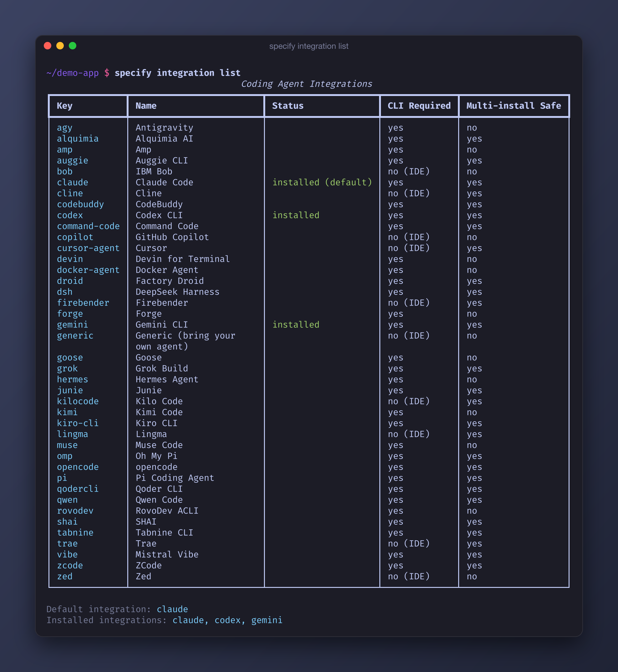
Task: Click the 'RovoDev ACLI' name cell
Action: coord(167,511)
